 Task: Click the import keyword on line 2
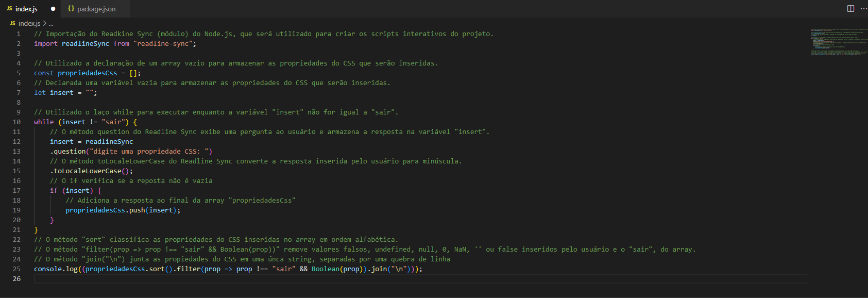coord(46,44)
